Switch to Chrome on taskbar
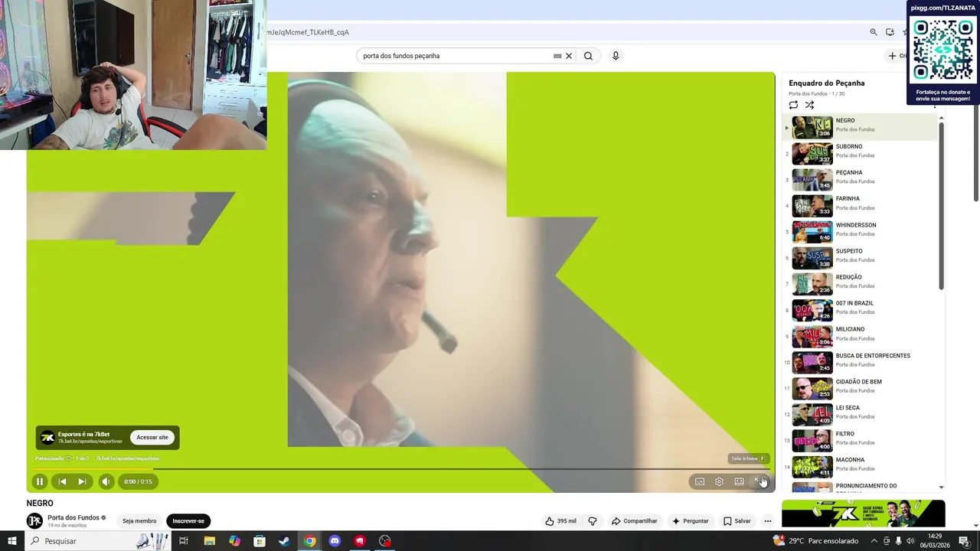Viewport: 980px width, 551px height. pyautogui.click(x=309, y=541)
